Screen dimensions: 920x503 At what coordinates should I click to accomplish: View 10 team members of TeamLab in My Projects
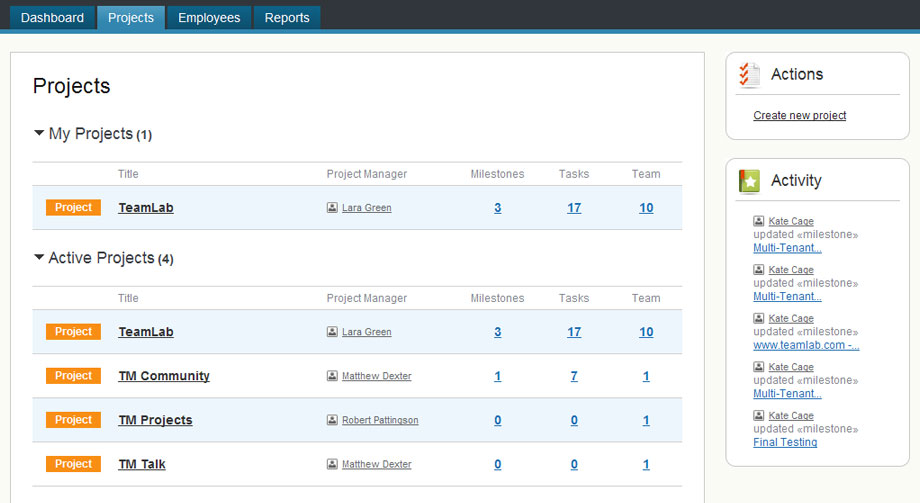point(646,208)
